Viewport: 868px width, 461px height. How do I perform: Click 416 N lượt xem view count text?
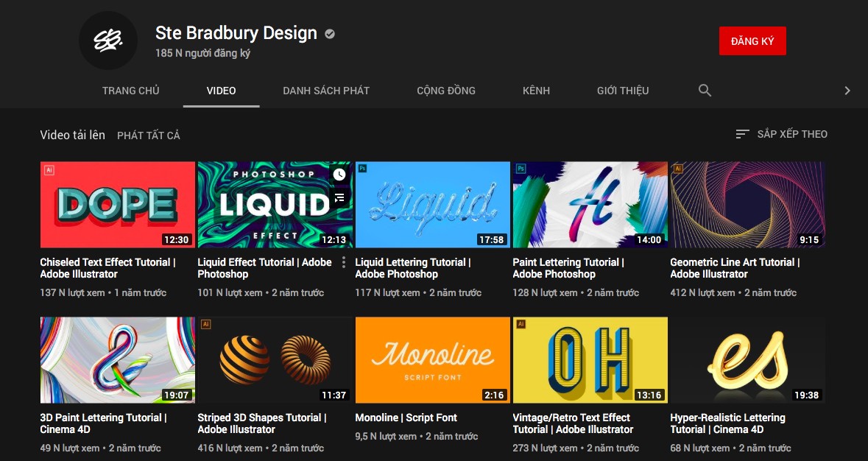[x=230, y=448]
